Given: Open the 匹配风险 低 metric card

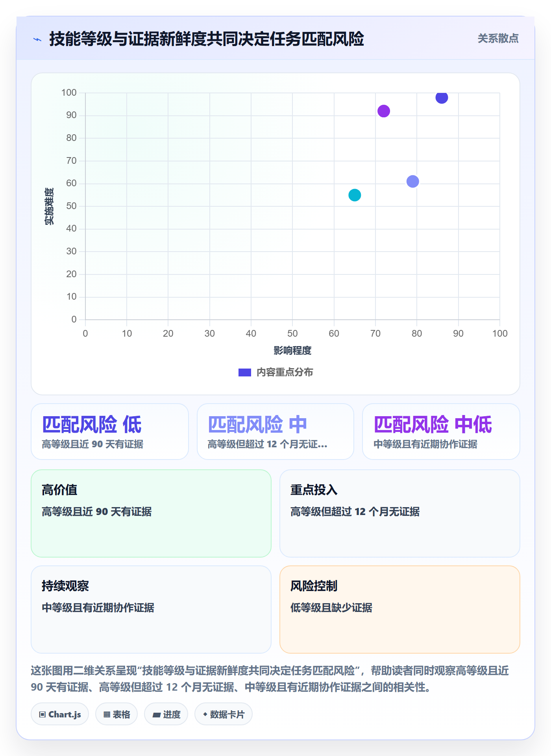Looking at the screenshot, I should 110,432.
